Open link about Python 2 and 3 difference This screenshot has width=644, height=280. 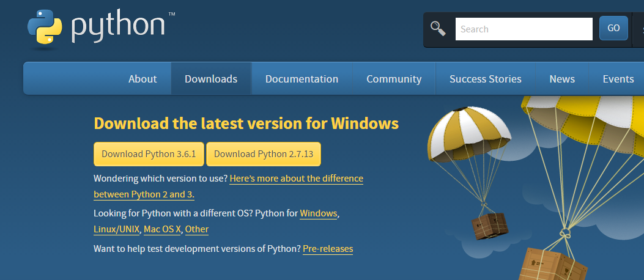point(296,179)
